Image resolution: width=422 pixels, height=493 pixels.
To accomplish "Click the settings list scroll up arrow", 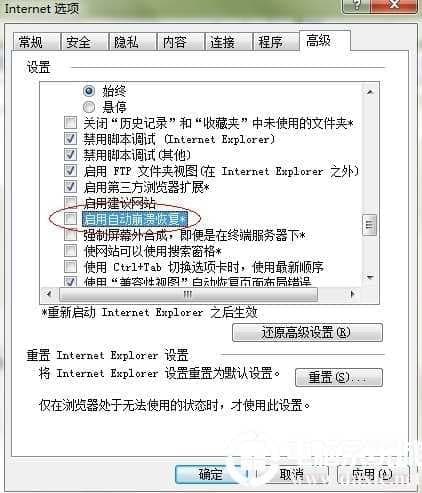I will tap(370, 92).
